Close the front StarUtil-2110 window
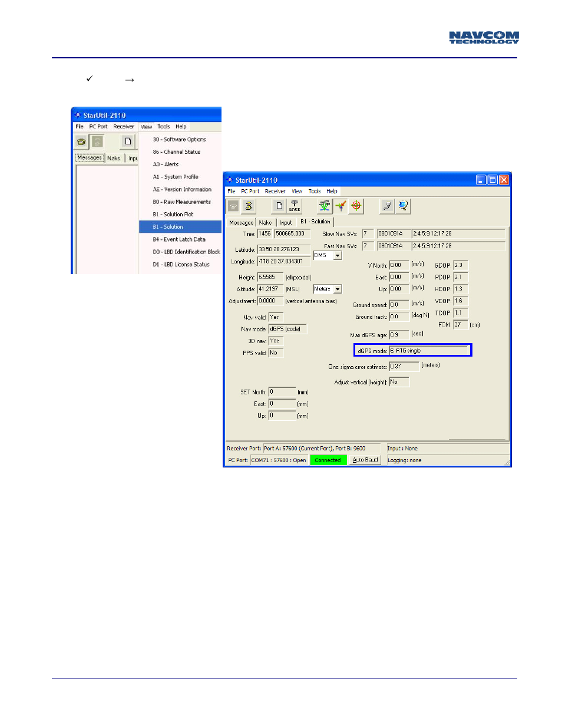The width and height of the screenshot is (562, 728). click(x=504, y=180)
